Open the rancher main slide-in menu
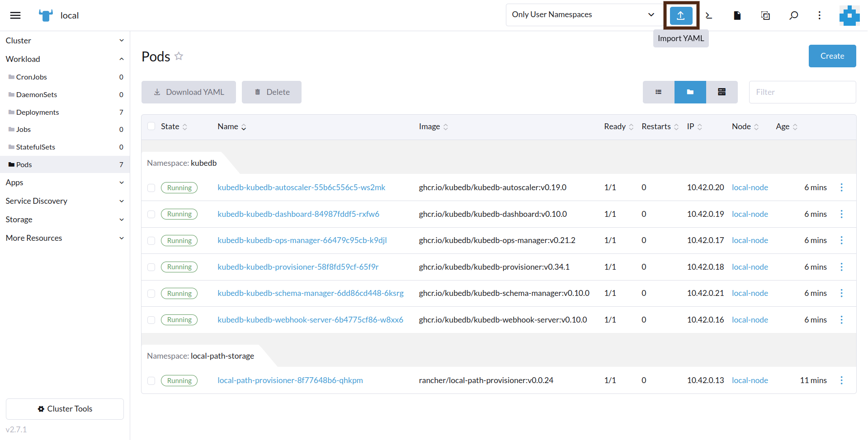 15,15
